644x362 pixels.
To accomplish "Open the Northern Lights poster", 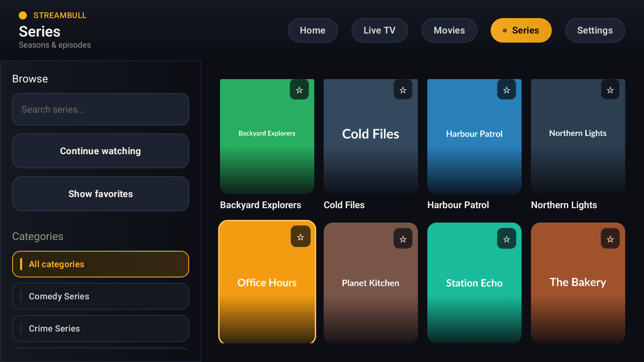I will 578,136.
